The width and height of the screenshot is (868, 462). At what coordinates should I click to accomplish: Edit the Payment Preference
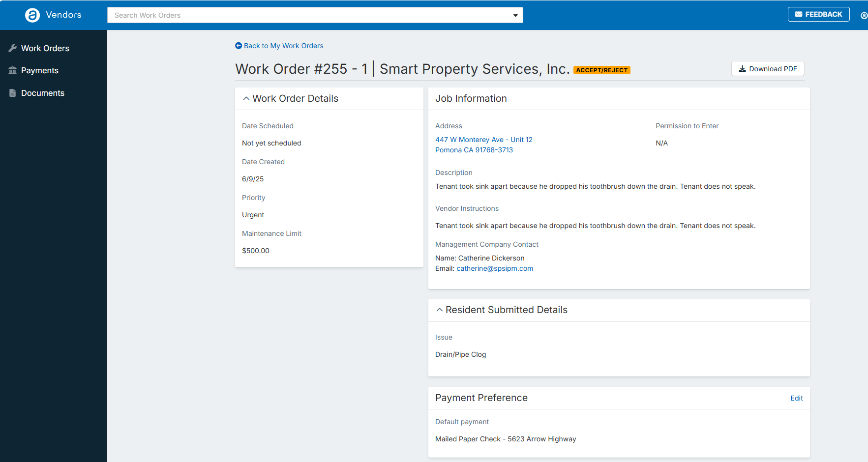[x=797, y=398]
